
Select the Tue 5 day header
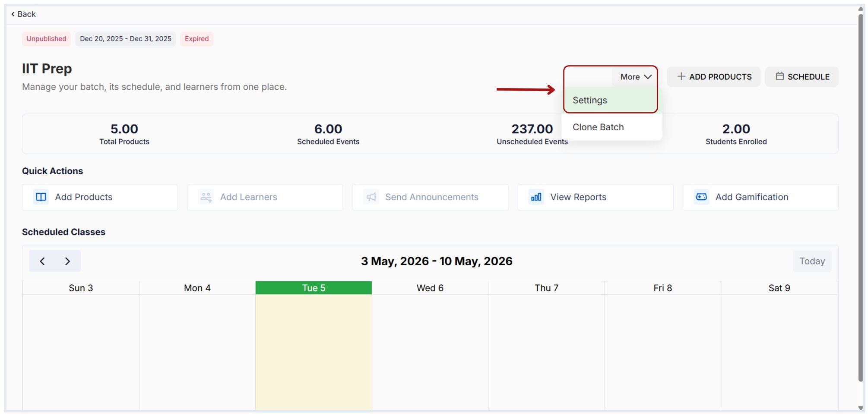(x=314, y=288)
